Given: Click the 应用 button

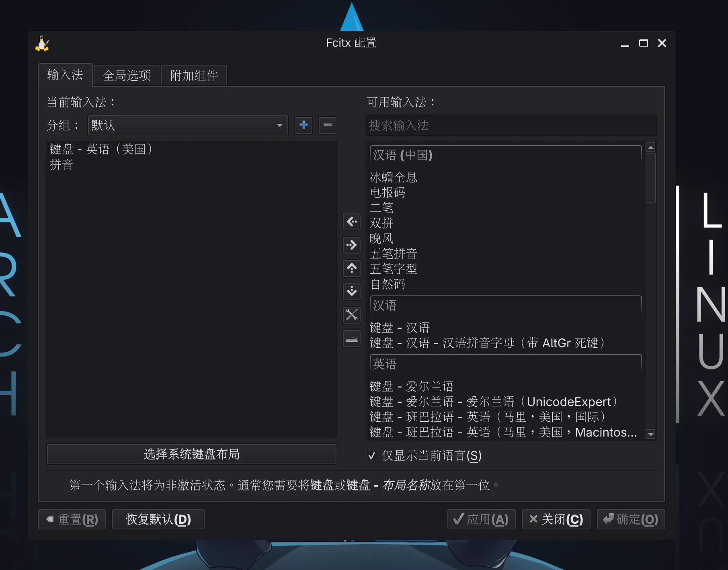Looking at the screenshot, I should pos(481,519).
